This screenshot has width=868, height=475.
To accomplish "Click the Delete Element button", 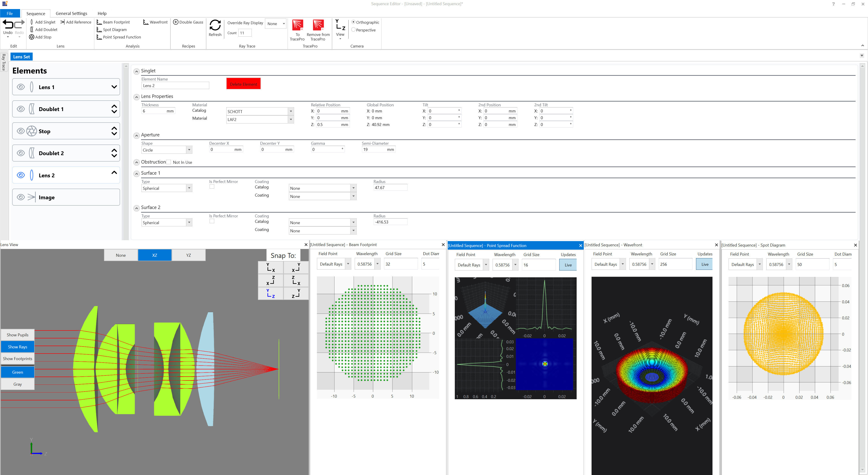I will coord(243,84).
